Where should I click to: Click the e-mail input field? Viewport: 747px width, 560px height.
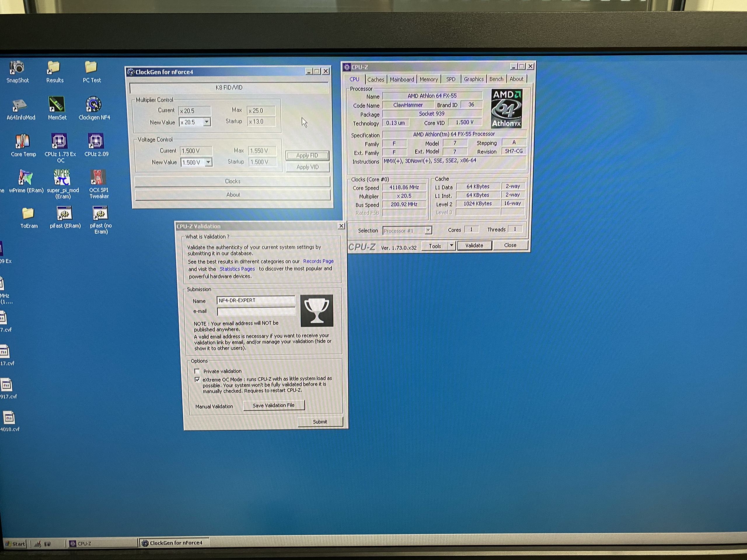tap(256, 311)
